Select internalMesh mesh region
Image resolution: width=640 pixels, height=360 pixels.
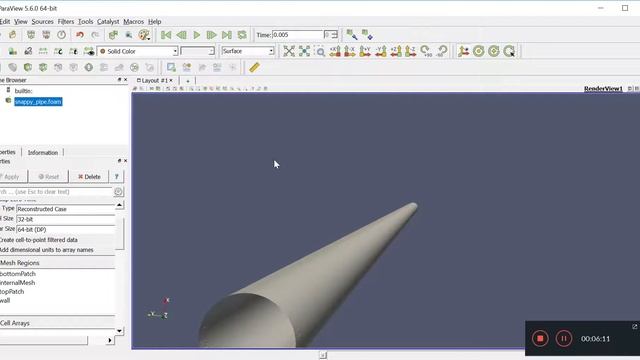click(x=18, y=282)
